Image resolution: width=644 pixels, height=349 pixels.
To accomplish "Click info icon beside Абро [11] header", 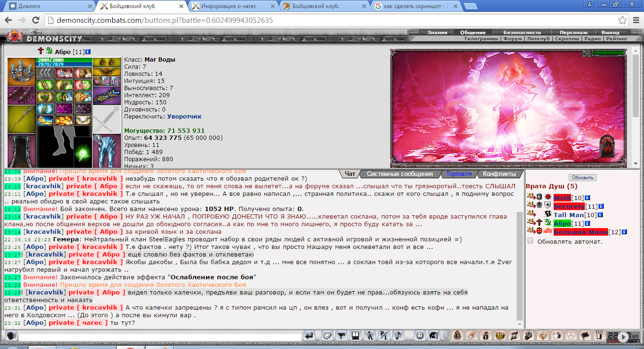I will 89,52.
